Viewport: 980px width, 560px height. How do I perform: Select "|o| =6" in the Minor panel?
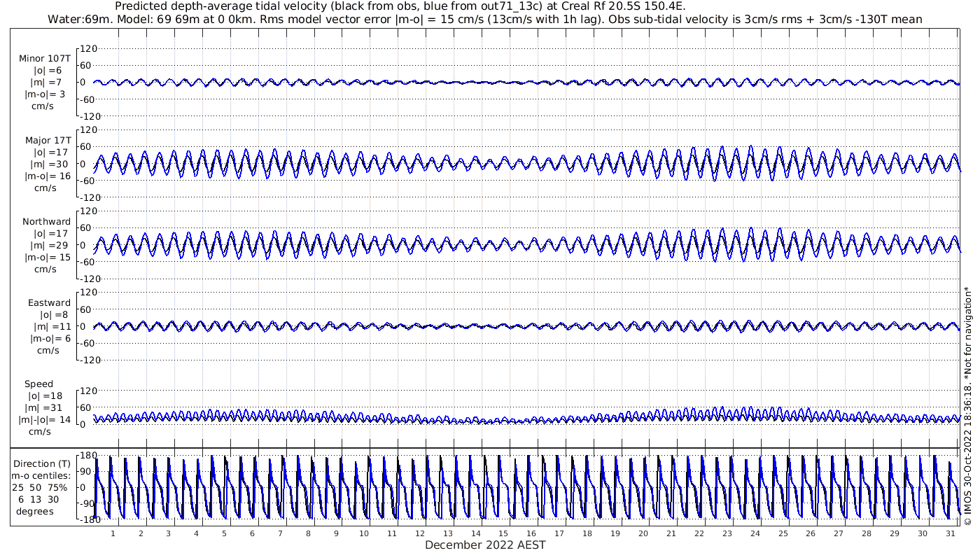click(48, 71)
